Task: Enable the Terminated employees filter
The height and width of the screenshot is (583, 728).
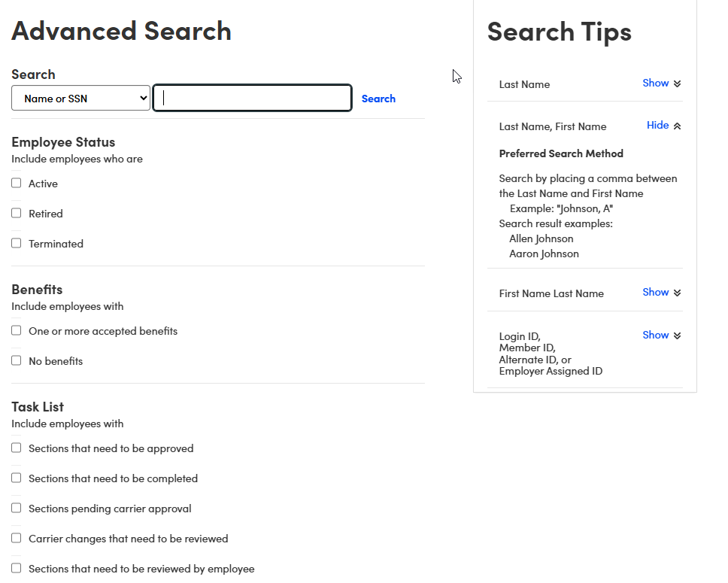Action: click(16, 242)
